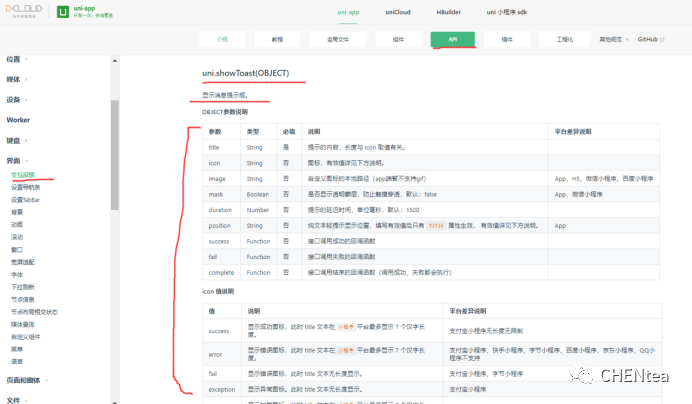Click the complete parameter cell

[x=221, y=272]
